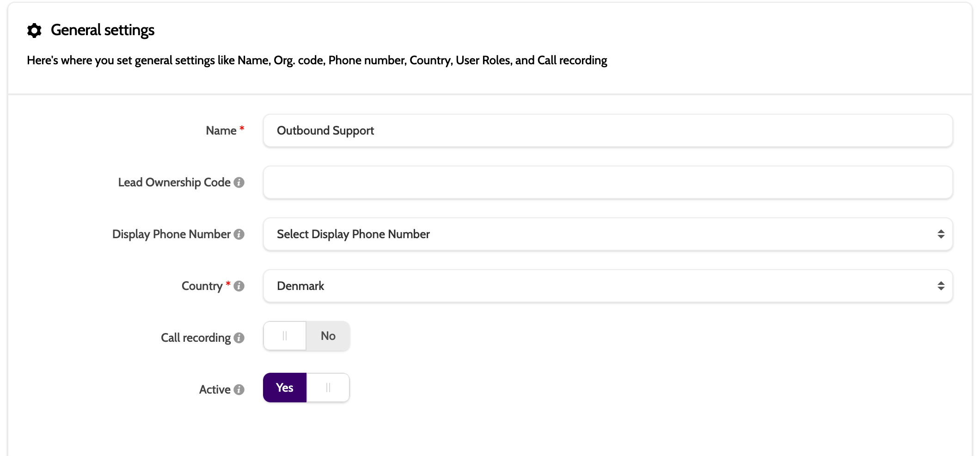Click the Active label text
Image resolution: width=980 pixels, height=456 pixels.
tap(214, 390)
